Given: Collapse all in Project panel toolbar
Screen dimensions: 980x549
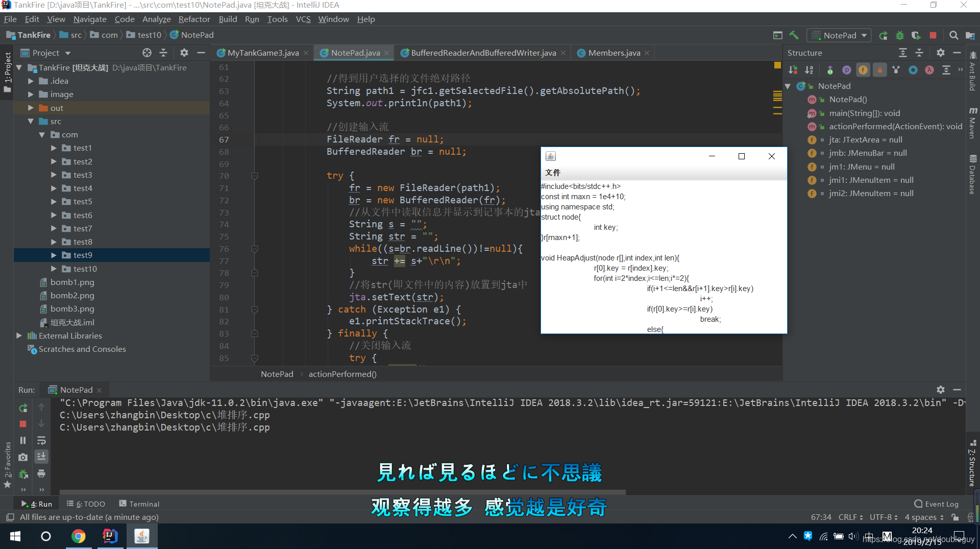Looking at the screenshot, I should (163, 53).
